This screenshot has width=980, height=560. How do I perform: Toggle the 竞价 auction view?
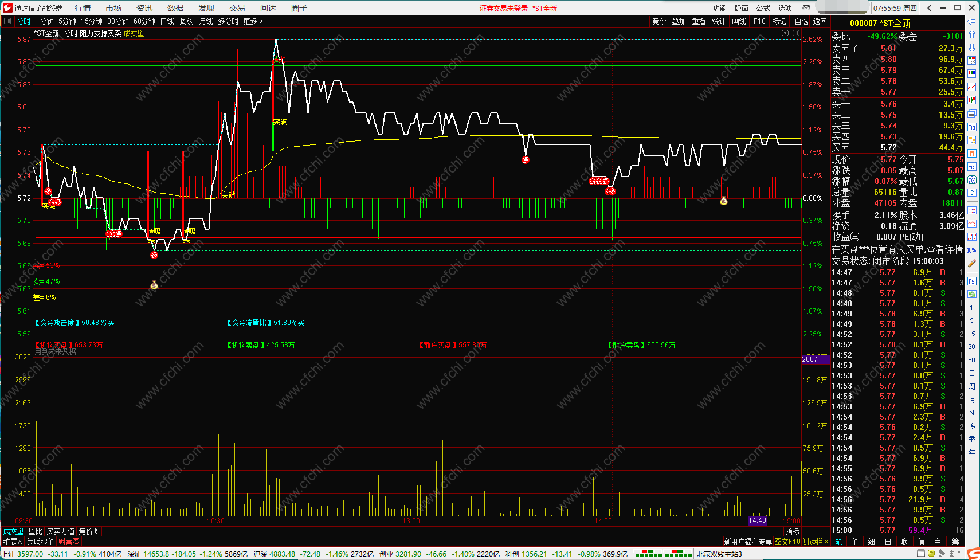(659, 21)
